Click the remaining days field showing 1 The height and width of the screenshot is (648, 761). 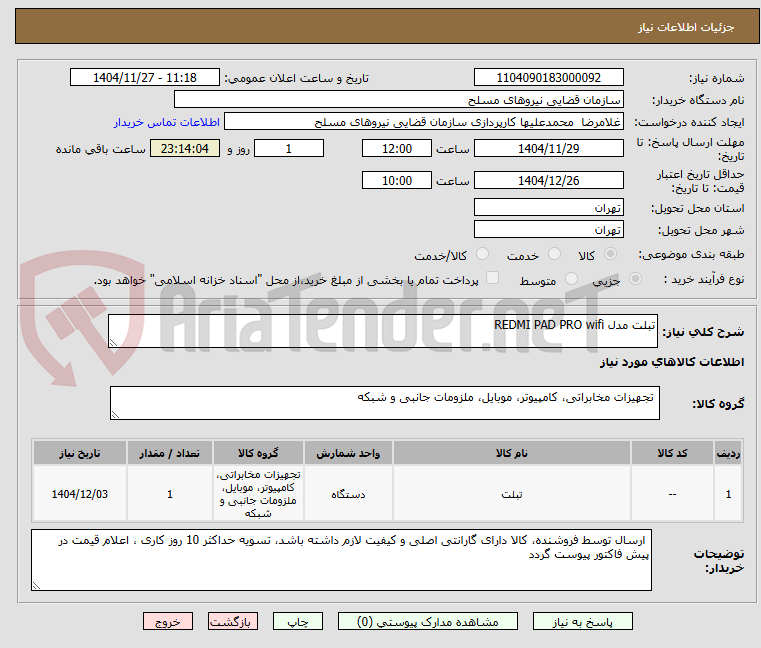click(x=289, y=148)
